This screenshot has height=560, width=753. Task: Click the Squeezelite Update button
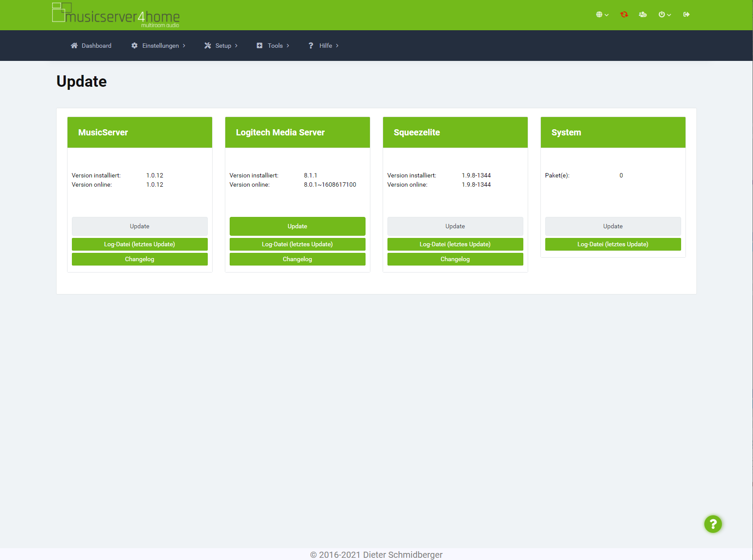click(x=455, y=226)
